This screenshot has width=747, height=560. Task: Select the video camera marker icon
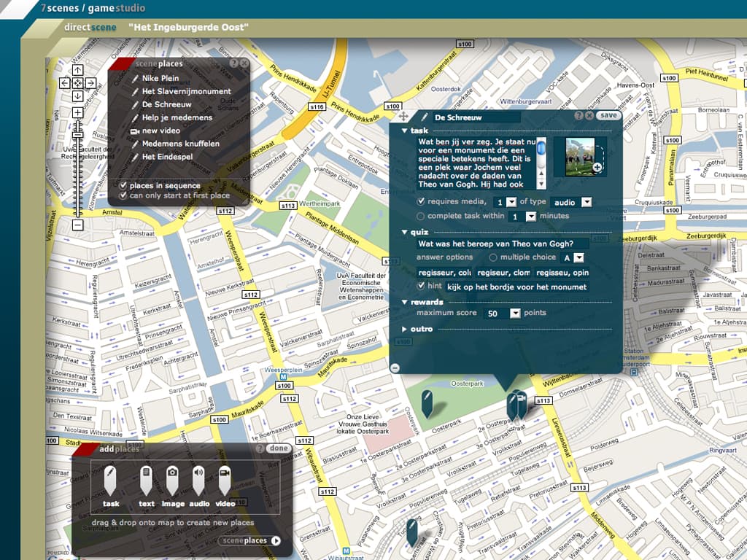225,481
